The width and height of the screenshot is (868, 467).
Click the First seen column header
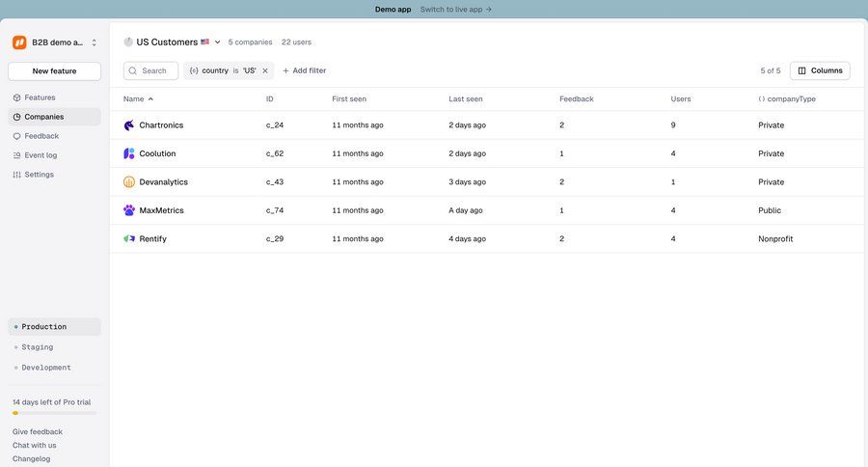coord(349,99)
